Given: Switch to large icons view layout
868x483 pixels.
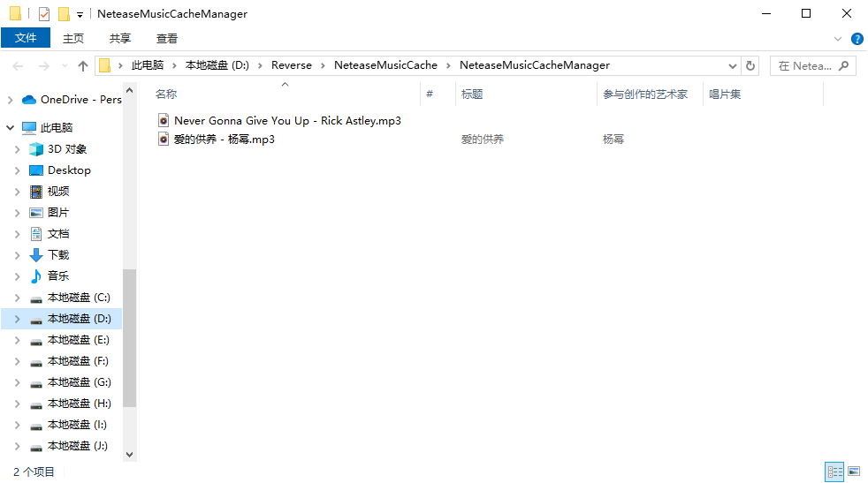Looking at the screenshot, I should point(854,472).
